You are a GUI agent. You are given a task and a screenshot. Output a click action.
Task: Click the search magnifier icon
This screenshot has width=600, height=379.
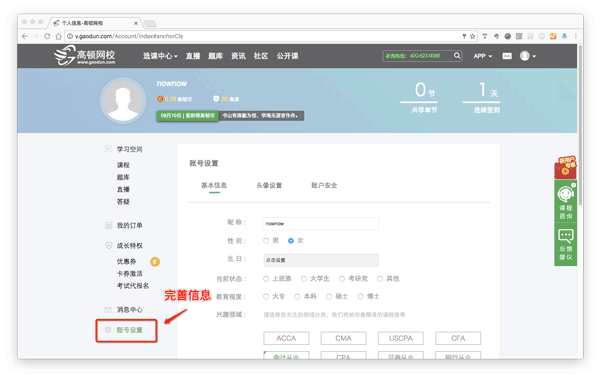click(x=457, y=56)
